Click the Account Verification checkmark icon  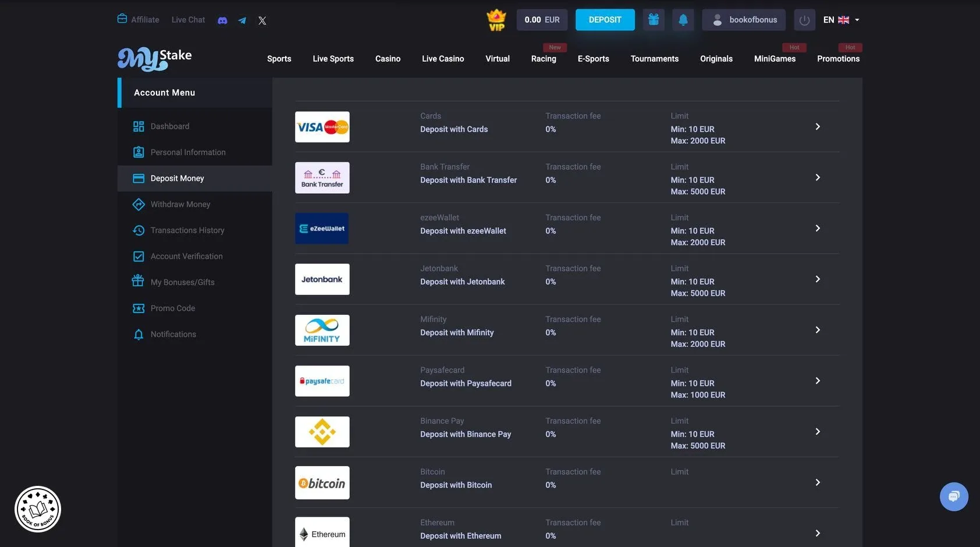139,256
